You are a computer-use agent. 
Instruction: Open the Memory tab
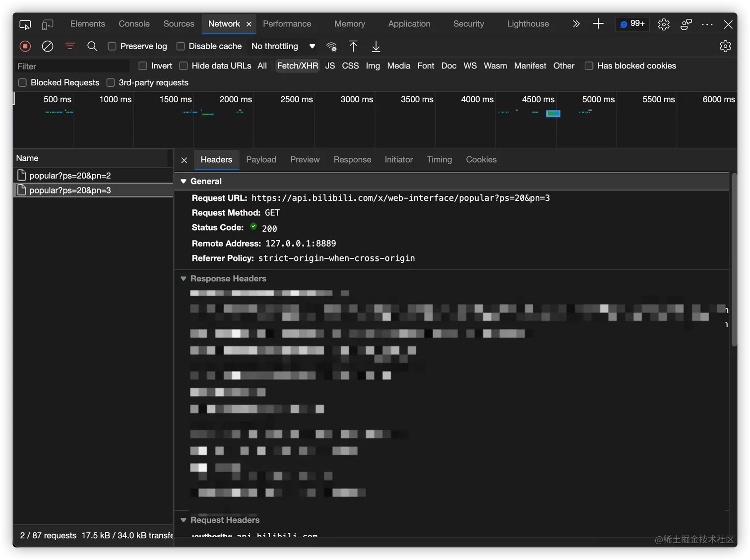click(x=350, y=24)
